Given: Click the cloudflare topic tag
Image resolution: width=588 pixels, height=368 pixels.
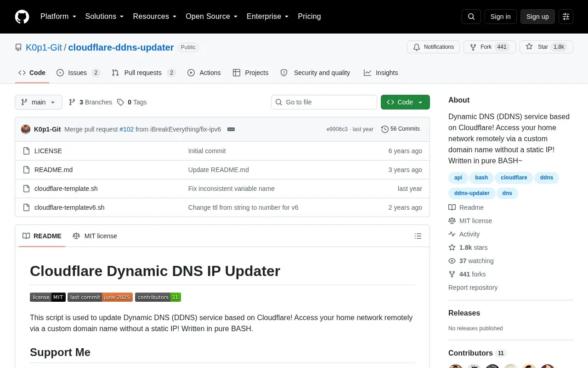Looking at the screenshot, I should coord(514,178).
